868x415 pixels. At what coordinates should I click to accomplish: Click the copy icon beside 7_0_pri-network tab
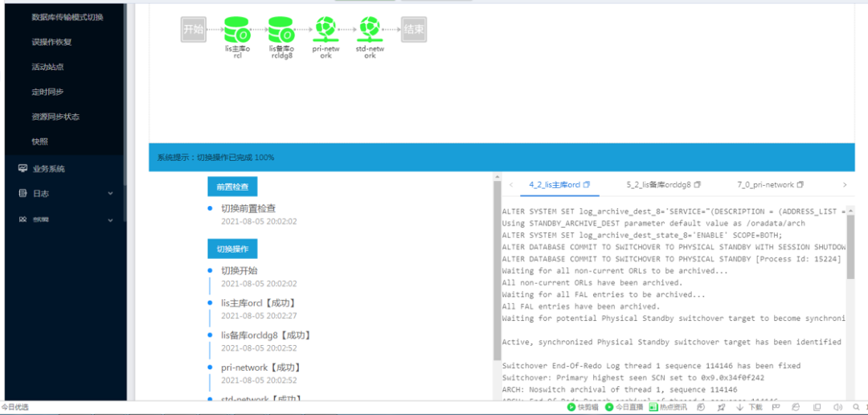pyautogui.click(x=800, y=185)
